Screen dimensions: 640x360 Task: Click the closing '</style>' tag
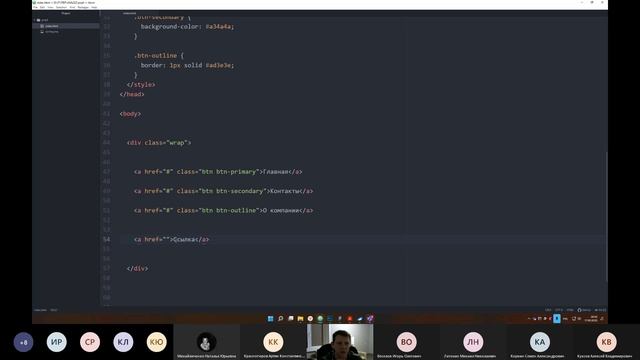click(141, 84)
